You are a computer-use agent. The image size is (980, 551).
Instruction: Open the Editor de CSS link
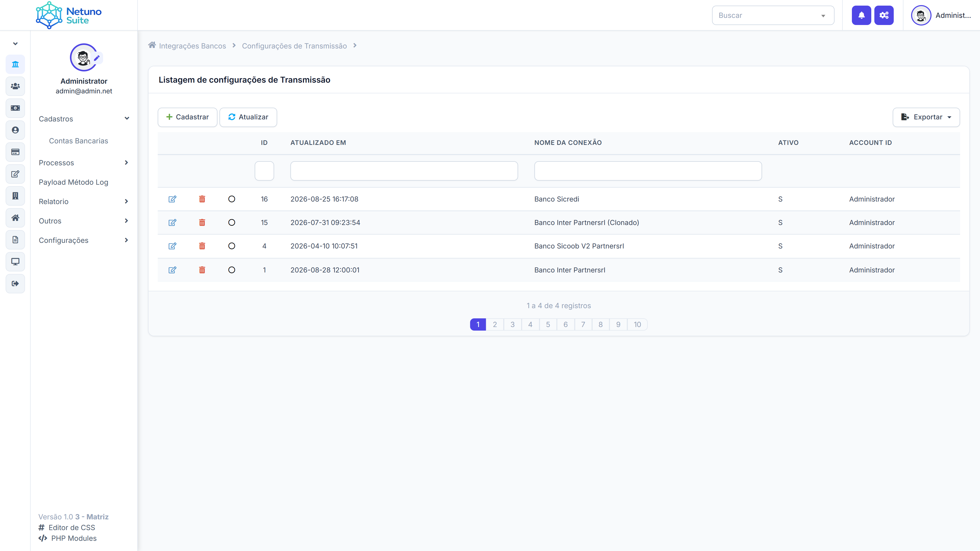[x=67, y=528]
